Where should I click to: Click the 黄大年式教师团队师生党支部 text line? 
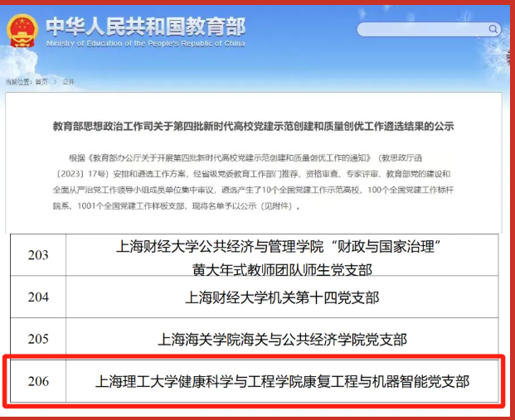282,268
